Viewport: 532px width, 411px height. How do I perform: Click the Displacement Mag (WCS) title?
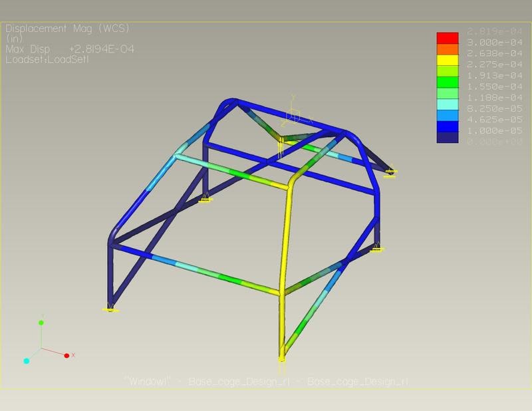(x=68, y=29)
